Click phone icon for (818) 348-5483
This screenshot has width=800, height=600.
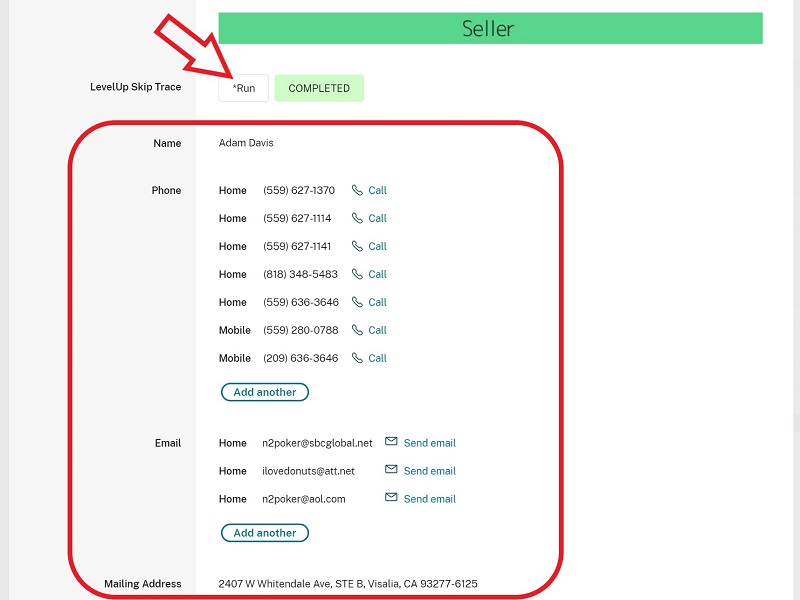click(357, 274)
